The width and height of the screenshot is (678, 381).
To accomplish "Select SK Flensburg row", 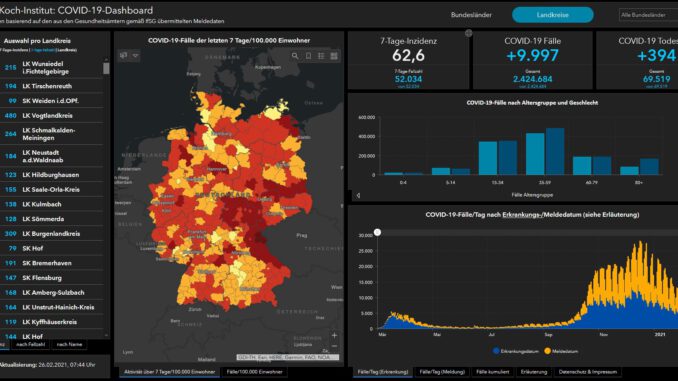I will coord(52,278).
